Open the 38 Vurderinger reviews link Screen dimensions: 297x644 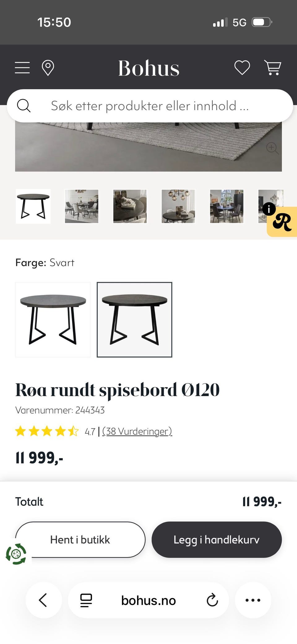137,431
